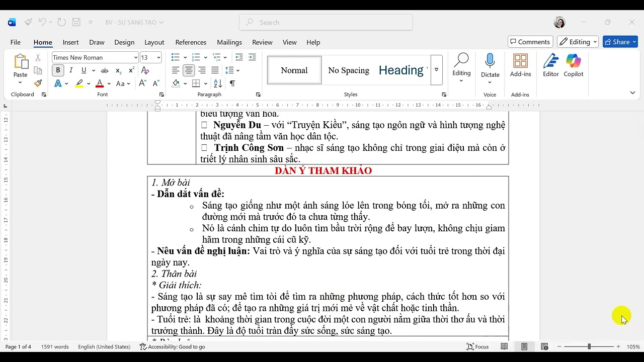The image size is (644, 362).
Task: Click the Cut scissors icon
Action: click(38, 58)
